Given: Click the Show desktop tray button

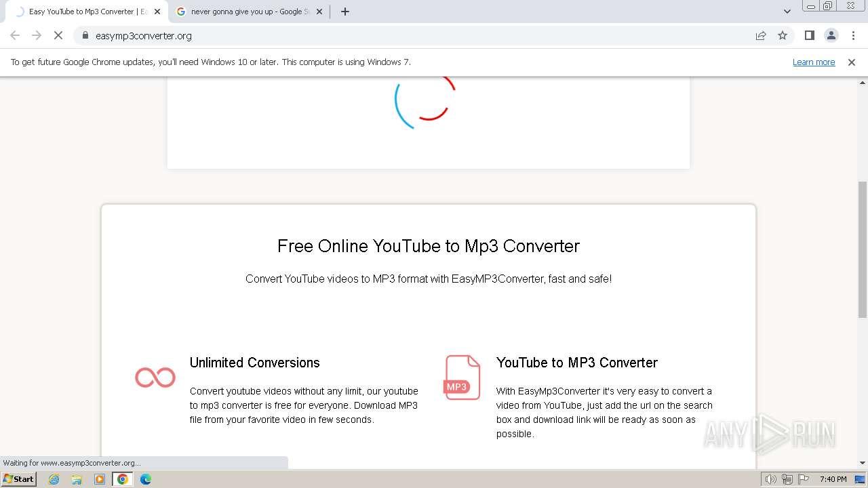Looking at the screenshot, I should tap(860, 479).
